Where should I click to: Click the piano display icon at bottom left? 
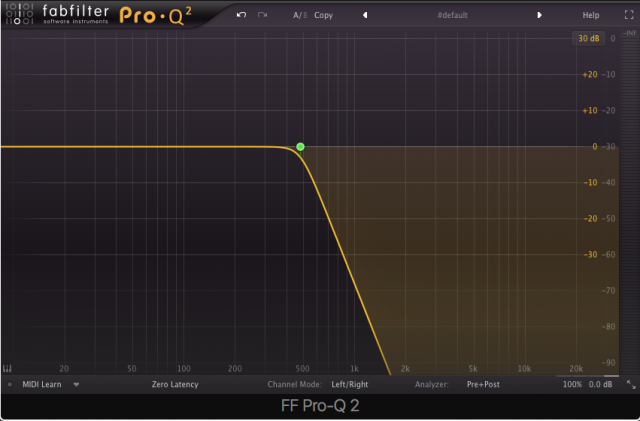8,367
